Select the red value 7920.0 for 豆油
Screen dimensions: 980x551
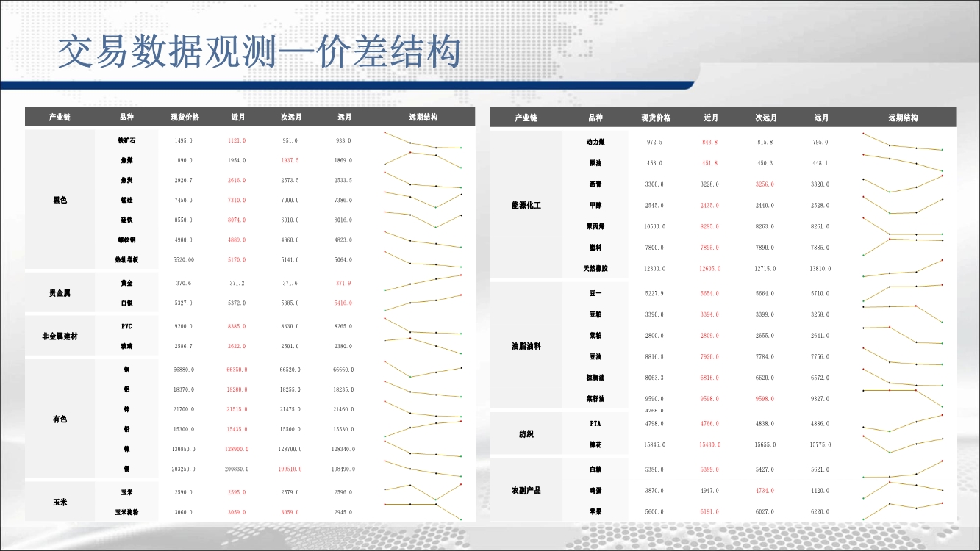click(710, 356)
